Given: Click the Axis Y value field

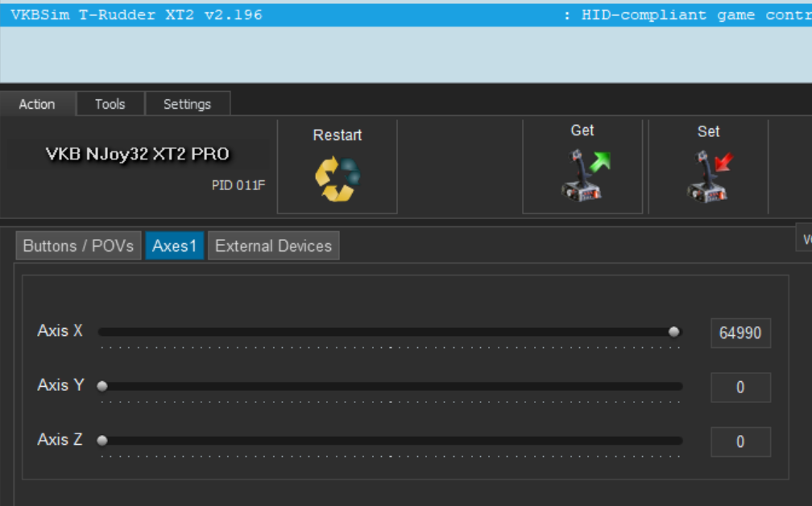Looking at the screenshot, I should [x=740, y=388].
